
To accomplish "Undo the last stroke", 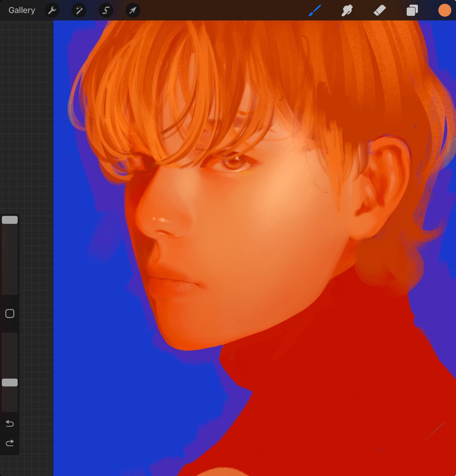I will pos(10,424).
